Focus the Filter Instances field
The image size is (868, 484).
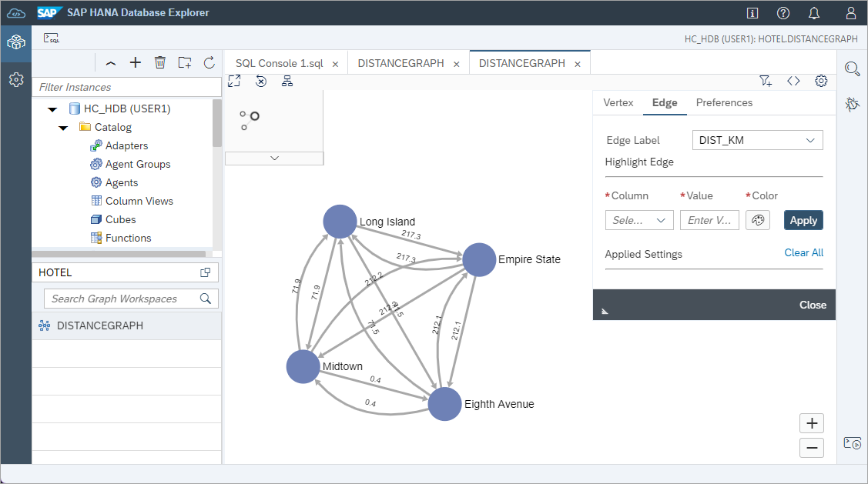127,87
